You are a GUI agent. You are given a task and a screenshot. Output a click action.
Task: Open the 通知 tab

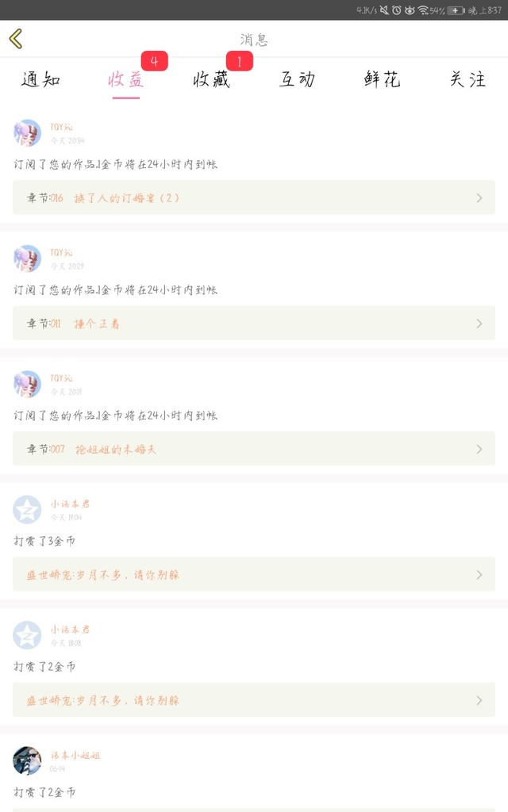tap(40, 79)
